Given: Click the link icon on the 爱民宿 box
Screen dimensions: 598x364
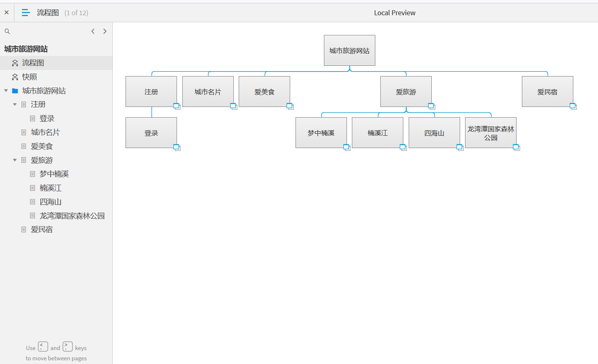Looking at the screenshot, I should pyautogui.click(x=573, y=106).
